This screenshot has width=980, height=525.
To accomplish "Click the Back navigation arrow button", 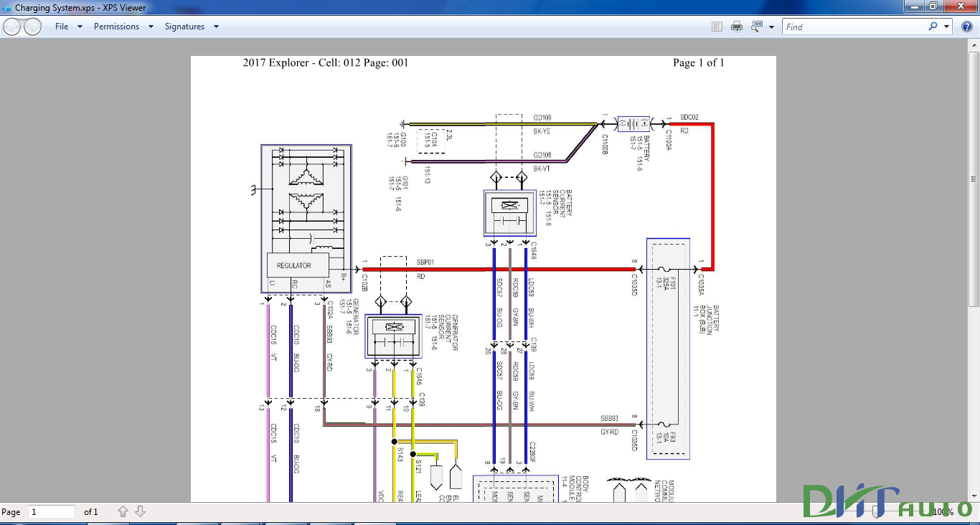I will point(13,27).
